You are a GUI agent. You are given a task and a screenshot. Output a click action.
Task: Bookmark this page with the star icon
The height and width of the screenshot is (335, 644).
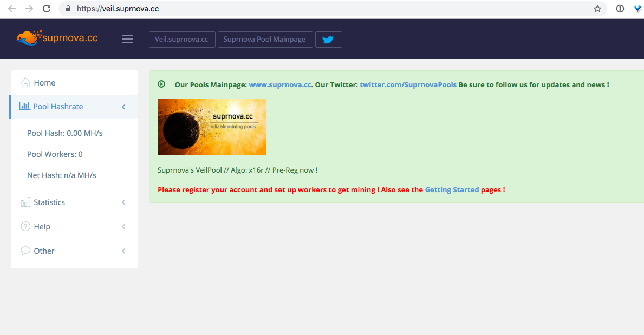pos(597,9)
